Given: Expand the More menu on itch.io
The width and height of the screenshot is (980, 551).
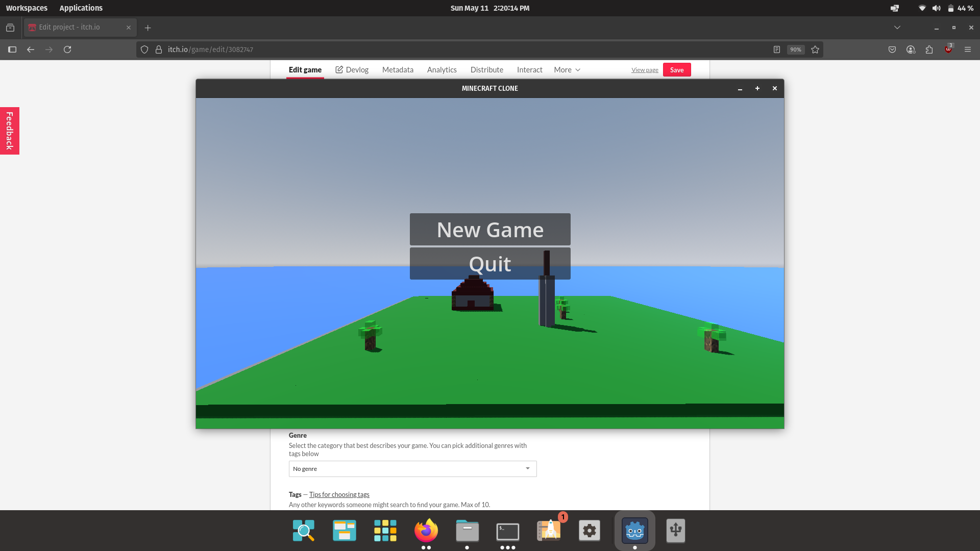Looking at the screenshot, I should (x=567, y=70).
